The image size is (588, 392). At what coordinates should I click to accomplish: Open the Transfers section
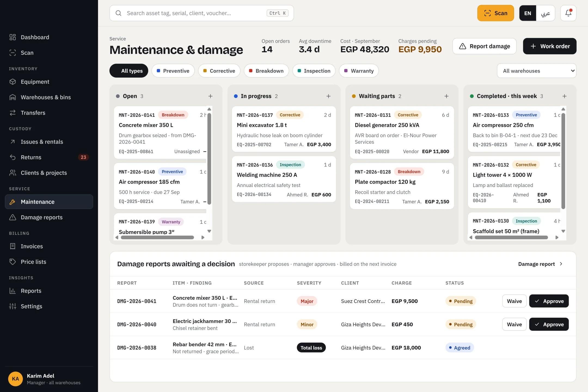49,113
